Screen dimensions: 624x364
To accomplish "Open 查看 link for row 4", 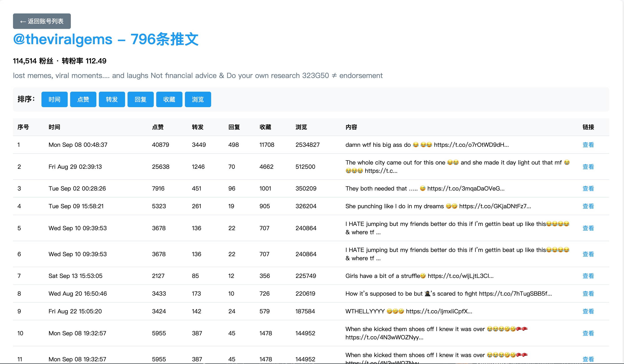I will pos(588,206).
